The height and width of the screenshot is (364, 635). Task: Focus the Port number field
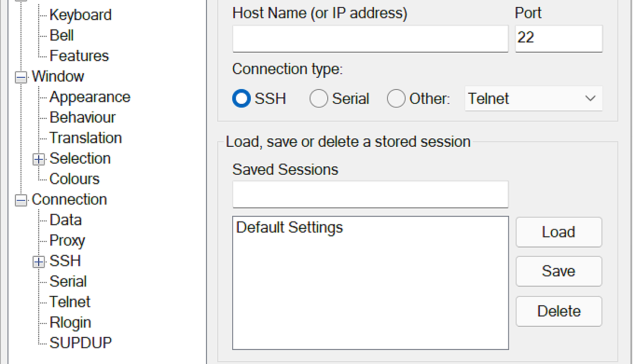pos(558,39)
